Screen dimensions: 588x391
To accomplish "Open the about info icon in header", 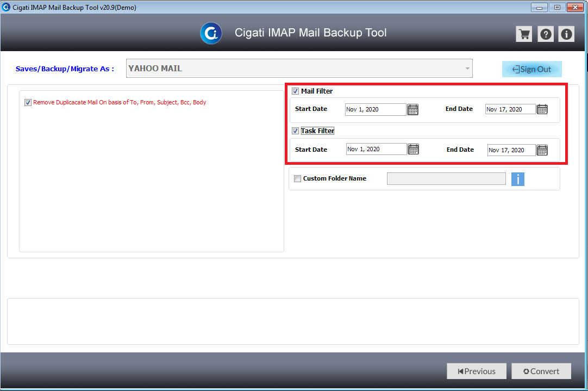I will (566, 34).
